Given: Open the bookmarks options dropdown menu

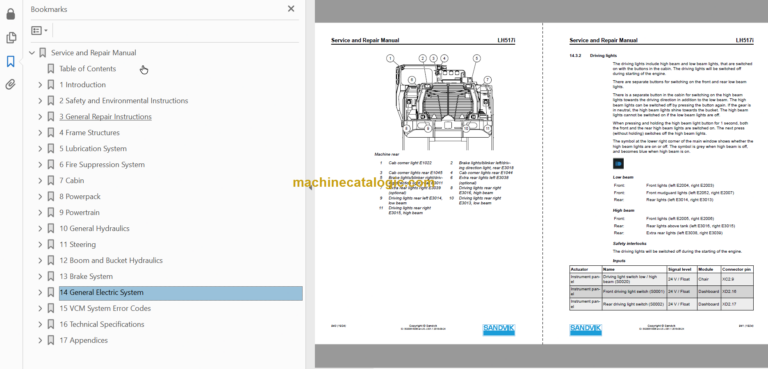Looking at the screenshot, I should pyautogui.click(x=39, y=30).
